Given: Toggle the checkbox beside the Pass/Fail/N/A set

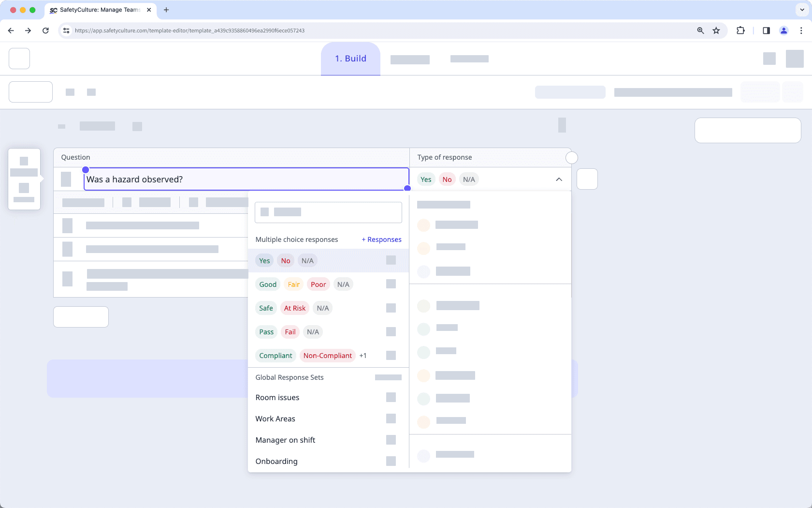Looking at the screenshot, I should pos(391,332).
